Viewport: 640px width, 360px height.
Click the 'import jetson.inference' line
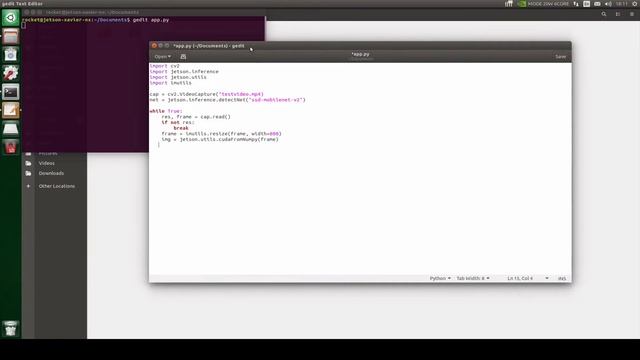pyautogui.click(x=184, y=71)
